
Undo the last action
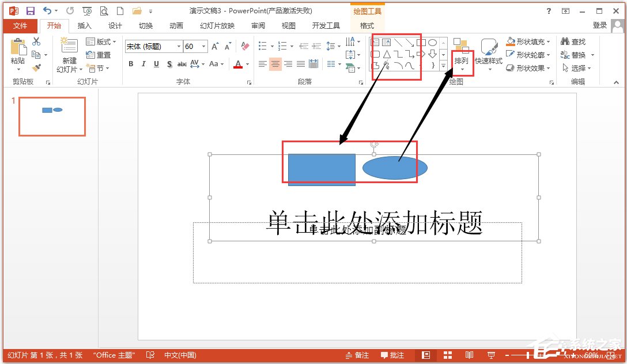pyautogui.click(x=48, y=11)
